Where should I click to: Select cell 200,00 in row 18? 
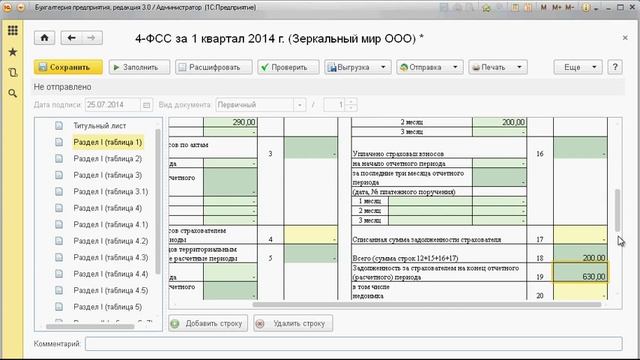pos(580,253)
